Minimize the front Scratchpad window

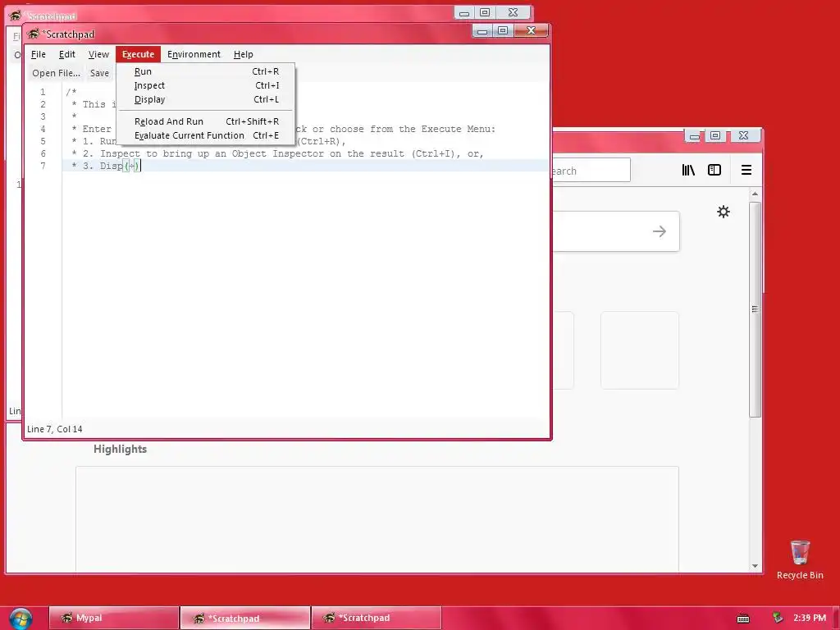[482, 31]
